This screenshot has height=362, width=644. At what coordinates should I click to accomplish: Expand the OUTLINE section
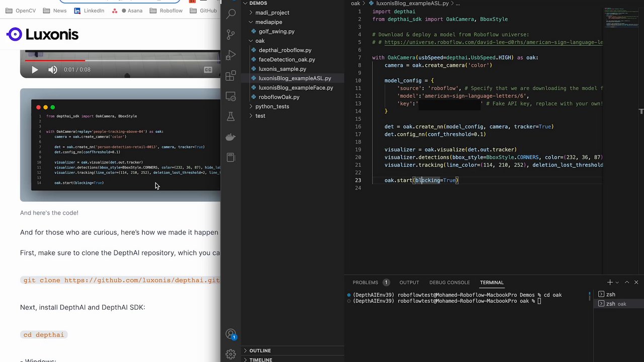click(260, 350)
